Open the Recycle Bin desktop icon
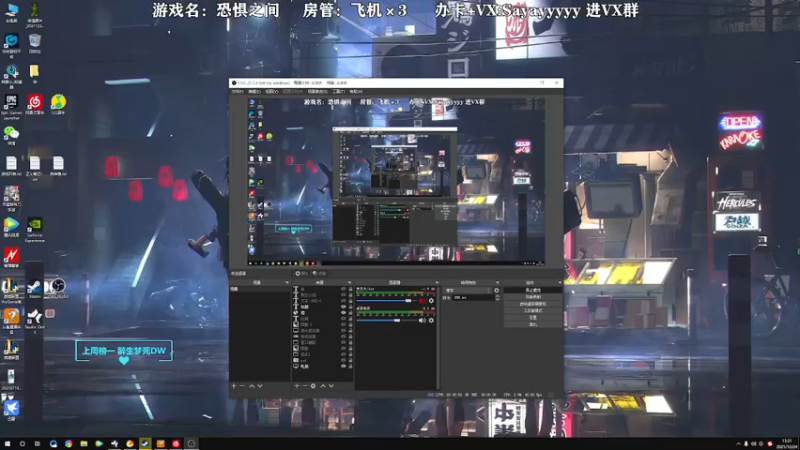The image size is (800, 450). click(x=35, y=44)
